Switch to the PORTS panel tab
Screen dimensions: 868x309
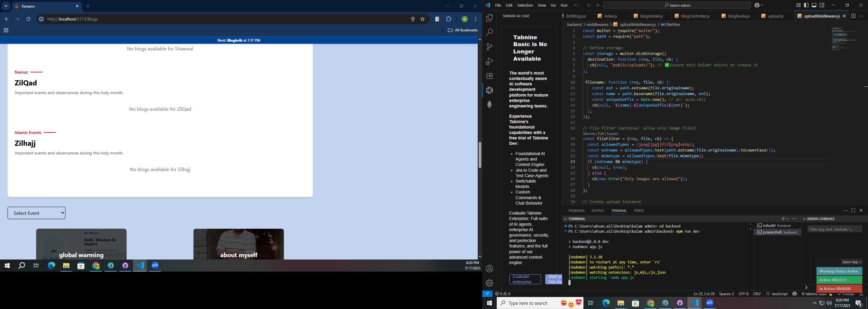click(x=639, y=211)
